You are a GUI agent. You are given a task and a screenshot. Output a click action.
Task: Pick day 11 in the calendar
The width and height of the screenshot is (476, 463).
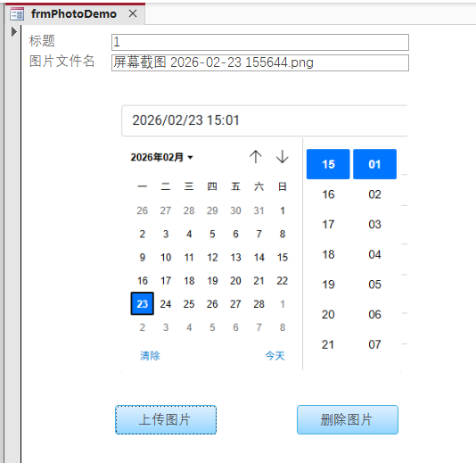pyautogui.click(x=189, y=257)
